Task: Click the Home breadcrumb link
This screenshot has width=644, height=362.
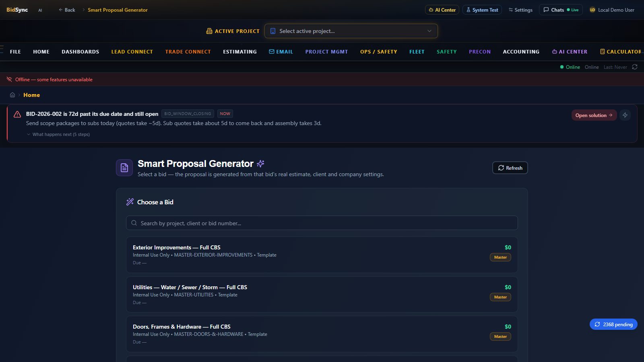Action: [31, 95]
